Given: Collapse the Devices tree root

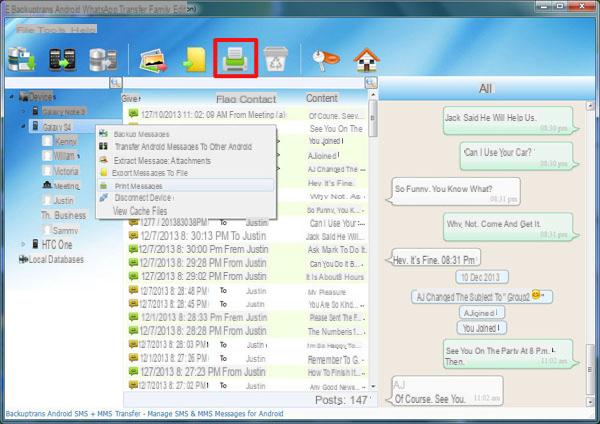Looking at the screenshot, I should pos(11,97).
